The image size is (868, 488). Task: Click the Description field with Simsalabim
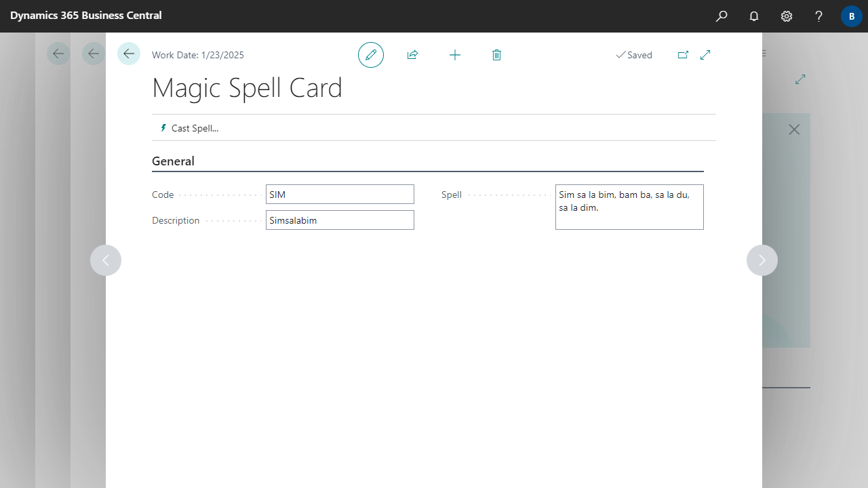pyautogui.click(x=340, y=220)
